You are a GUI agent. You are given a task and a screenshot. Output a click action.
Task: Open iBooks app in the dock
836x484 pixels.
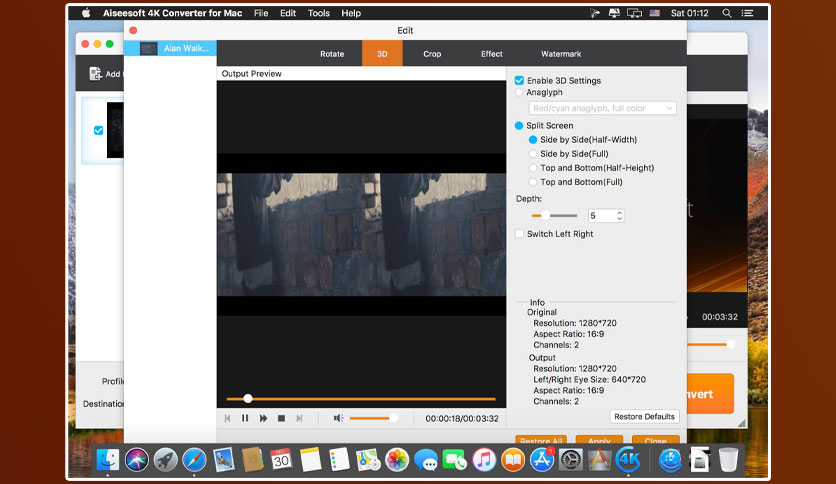click(x=512, y=459)
